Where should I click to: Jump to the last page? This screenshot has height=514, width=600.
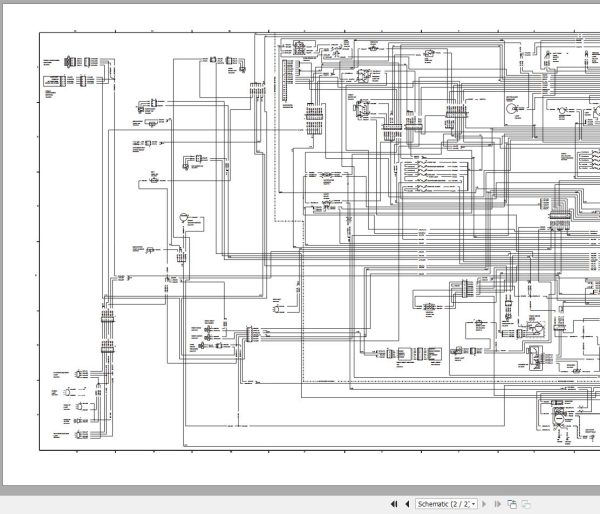click(x=497, y=504)
